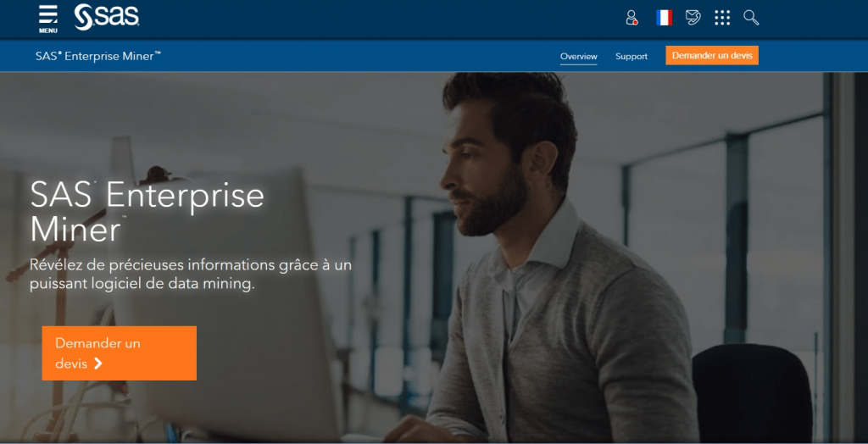Switch to the Support tab
868x444 pixels.
click(x=631, y=56)
